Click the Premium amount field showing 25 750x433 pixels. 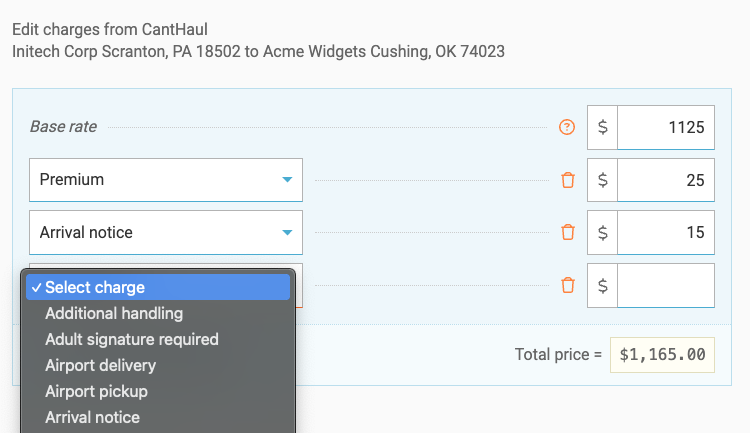pos(665,180)
